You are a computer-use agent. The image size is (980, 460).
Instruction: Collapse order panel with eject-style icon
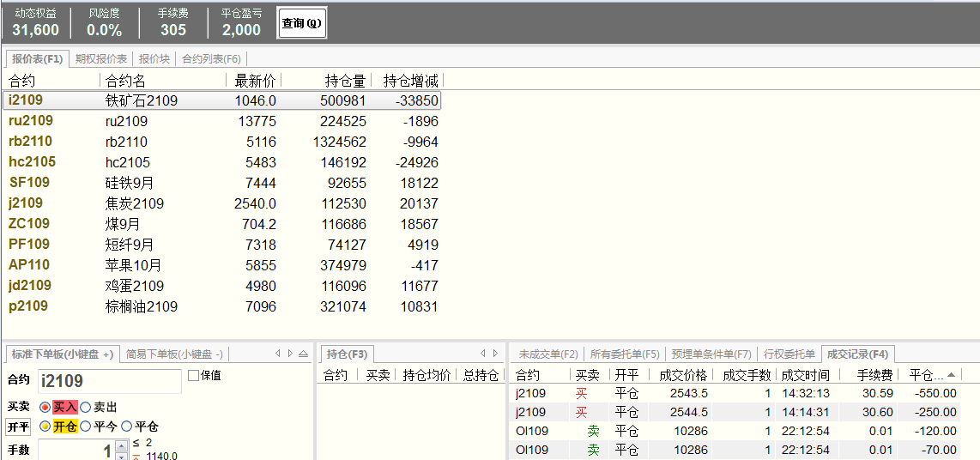pos(303,354)
